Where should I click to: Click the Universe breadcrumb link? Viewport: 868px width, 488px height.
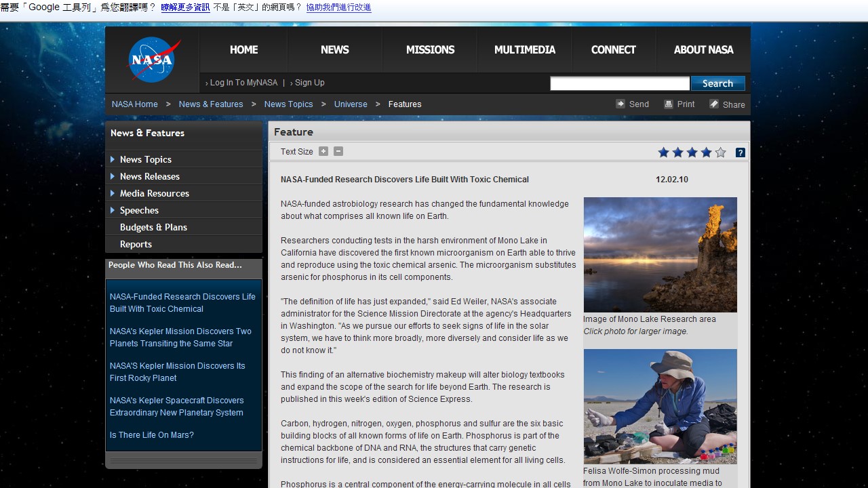point(351,104)
